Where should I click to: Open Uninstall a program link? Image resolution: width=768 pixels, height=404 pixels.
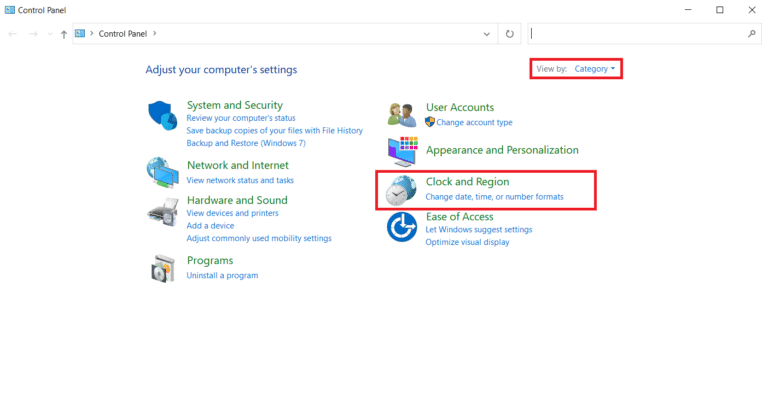(x=222, y=276)
